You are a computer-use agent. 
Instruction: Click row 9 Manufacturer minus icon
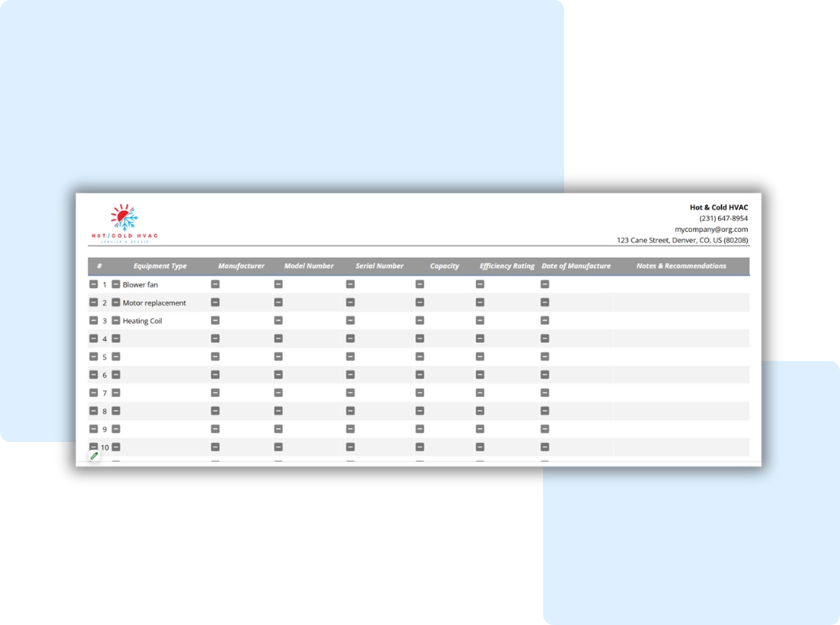[x=215, y=429]
